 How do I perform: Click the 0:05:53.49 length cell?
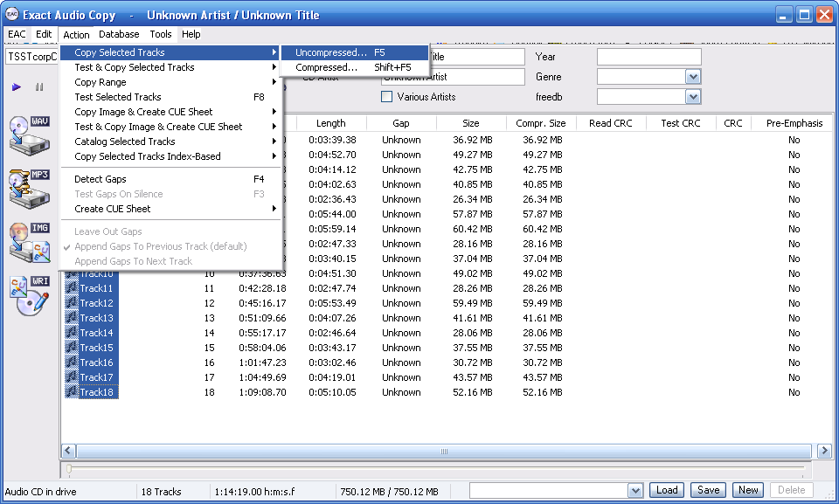click(332, 303)
